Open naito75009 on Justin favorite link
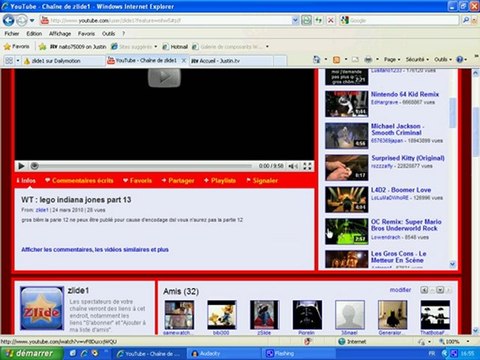480x360 pixels. click(x=78, y=47)
